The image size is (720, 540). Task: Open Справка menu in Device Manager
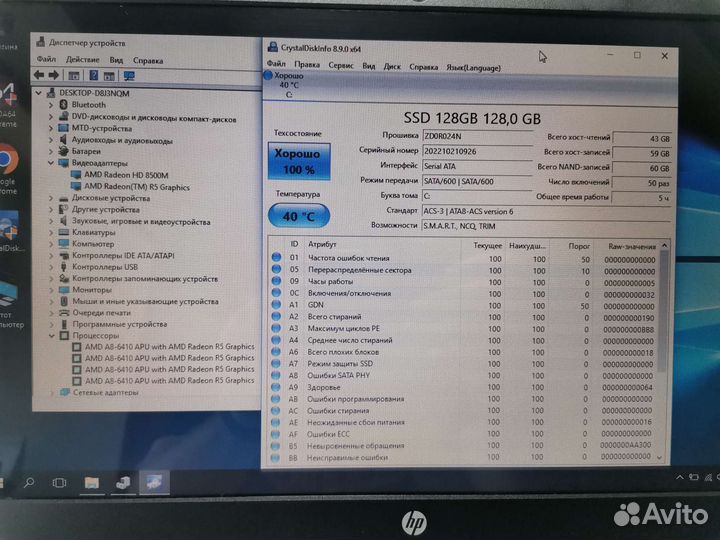click(148, 61)
